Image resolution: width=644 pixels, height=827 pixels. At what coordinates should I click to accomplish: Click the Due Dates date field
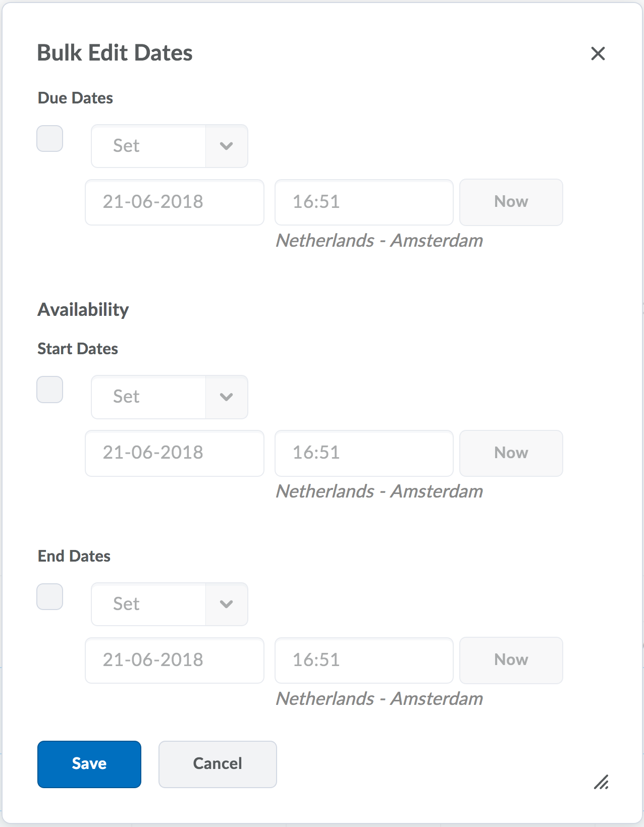(175, 202)
